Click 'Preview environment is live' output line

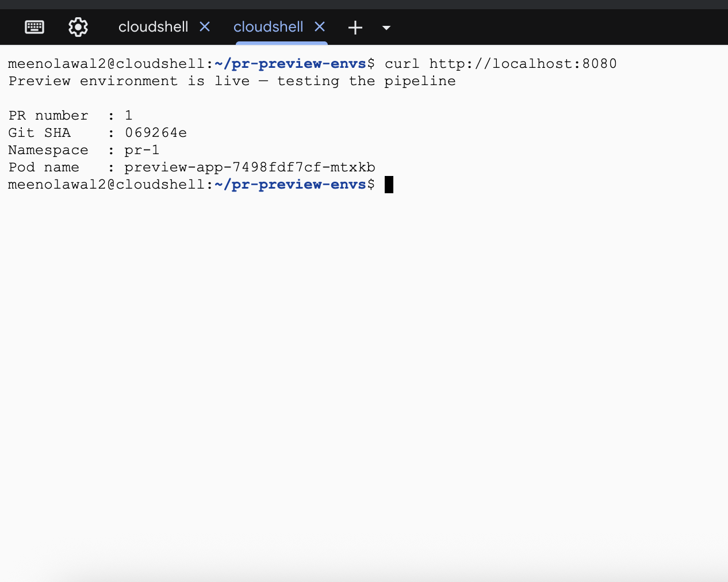click(232, 81)
